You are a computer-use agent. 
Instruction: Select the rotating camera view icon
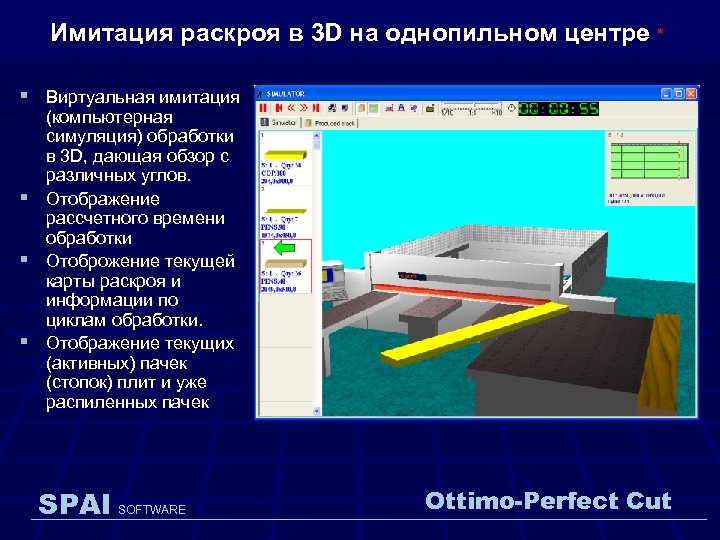pos(414,108)
